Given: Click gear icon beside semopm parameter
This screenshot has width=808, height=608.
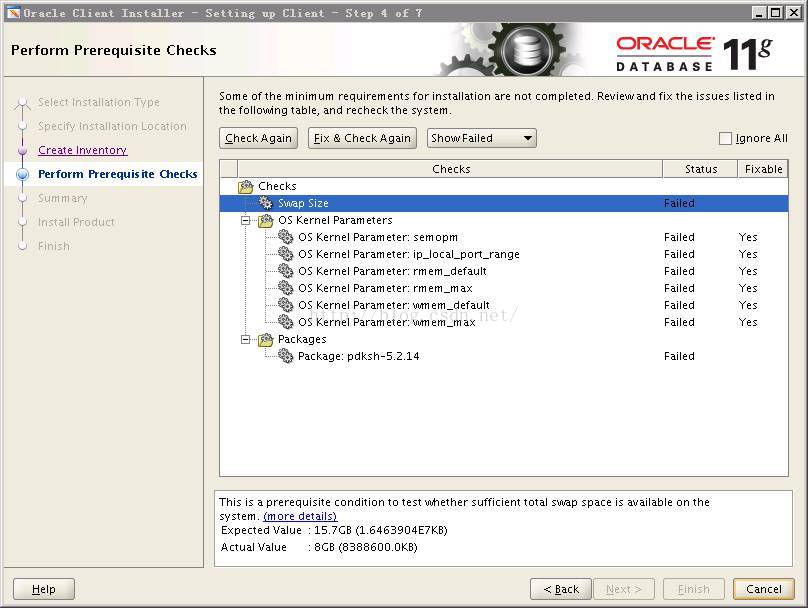Looking at the screenshot, I should (285, 237).
